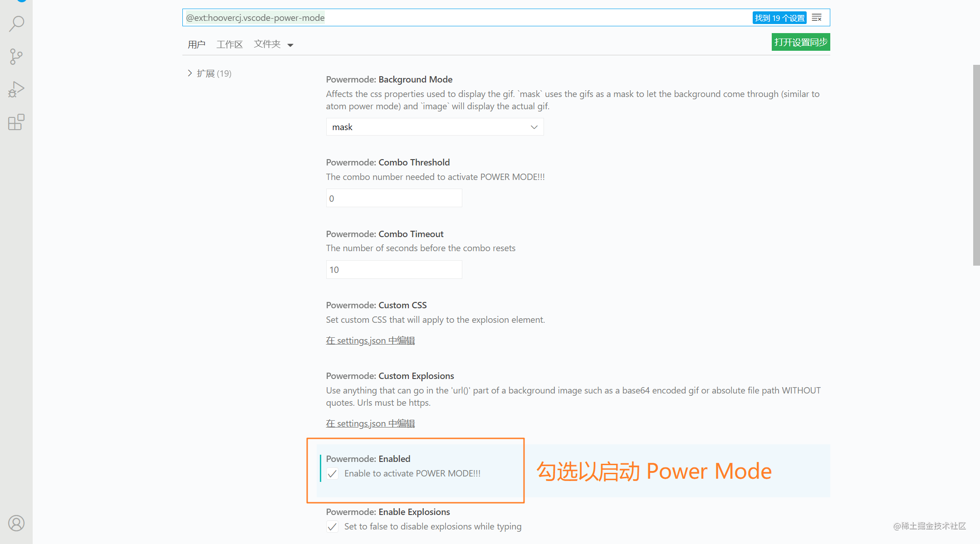Click the 打开设置同步 button
The width and height of the screenshot is (980, 544).
[x=800, y=42]
